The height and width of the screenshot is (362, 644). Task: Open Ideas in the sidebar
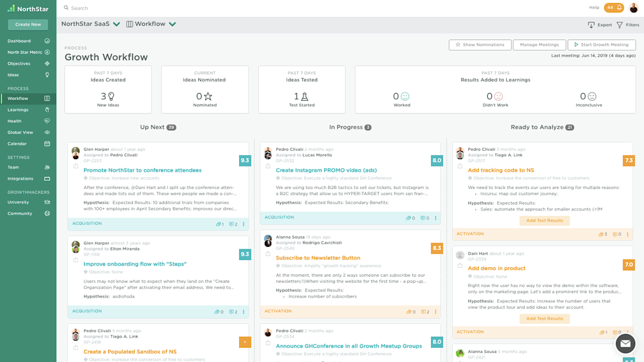pyautogui.click(x=29, y=75)
